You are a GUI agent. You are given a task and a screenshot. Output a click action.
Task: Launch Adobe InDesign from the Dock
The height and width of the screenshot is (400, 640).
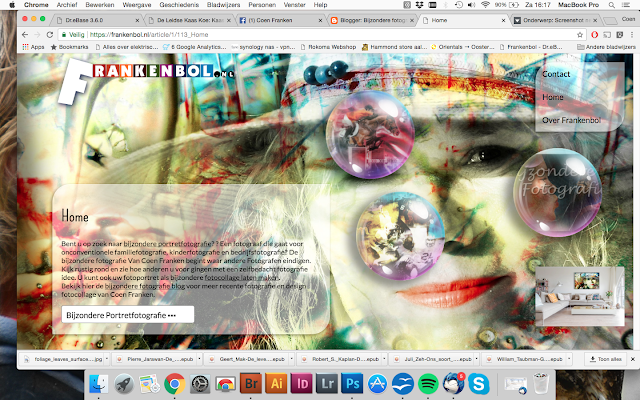click(302, 384)
